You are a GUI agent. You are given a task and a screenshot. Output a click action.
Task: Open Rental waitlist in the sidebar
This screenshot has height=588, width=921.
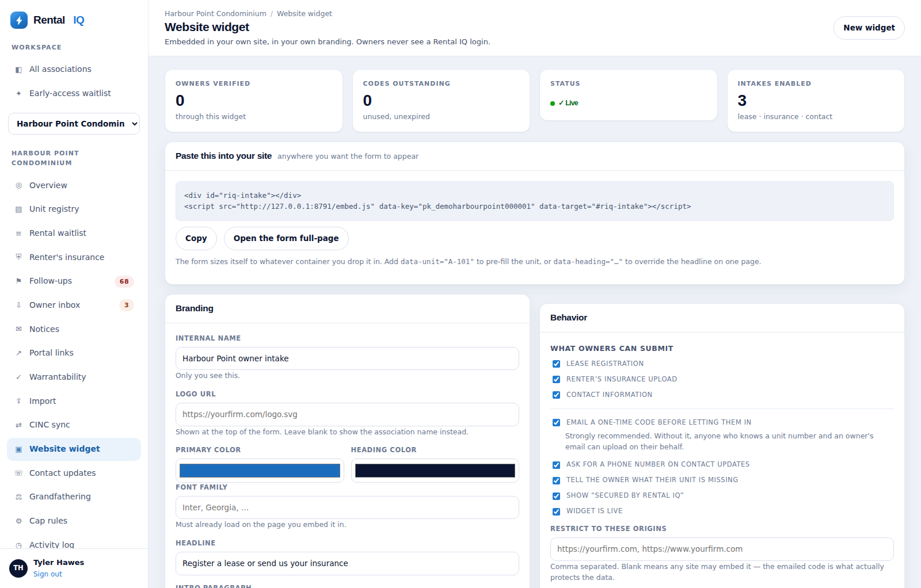[74, 233]
